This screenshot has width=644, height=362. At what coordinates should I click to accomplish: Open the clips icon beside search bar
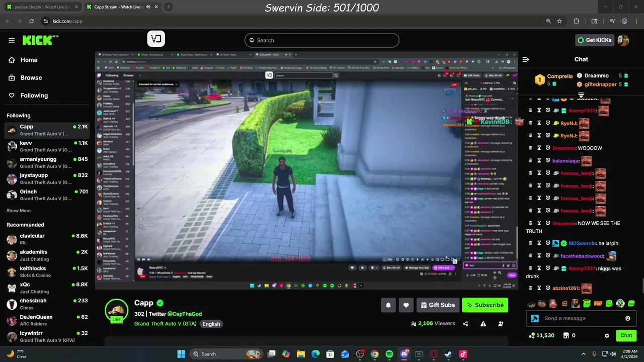(x=156, y=39)
